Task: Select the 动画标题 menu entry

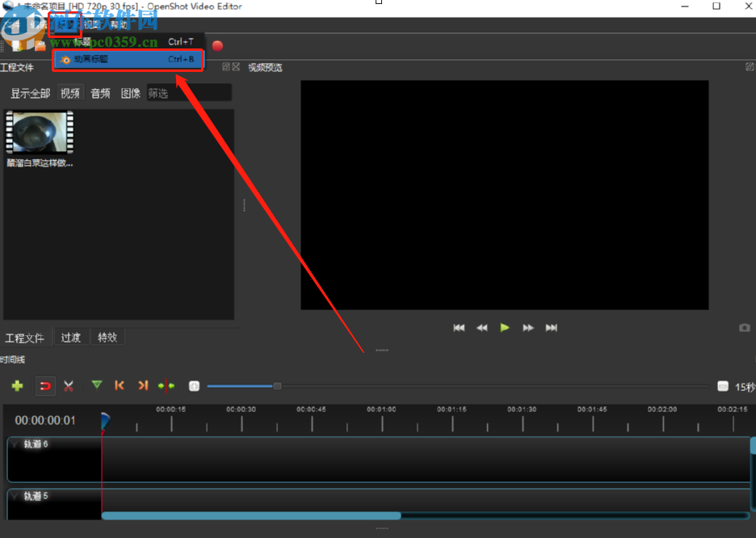Action: pos(128,59)
